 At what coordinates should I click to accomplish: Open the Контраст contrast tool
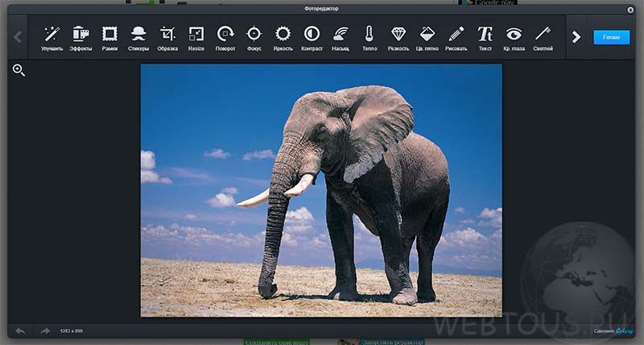[x=312, y=38]
